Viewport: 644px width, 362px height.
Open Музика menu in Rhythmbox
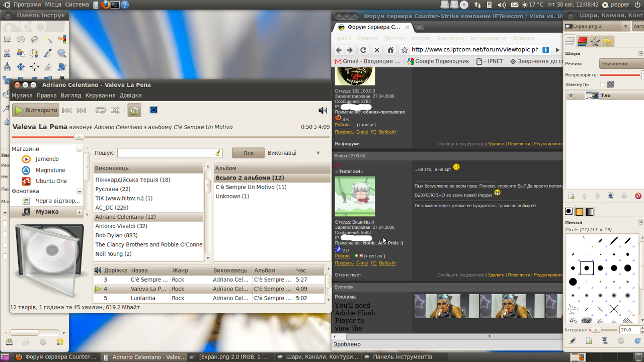tap(22, 96)
